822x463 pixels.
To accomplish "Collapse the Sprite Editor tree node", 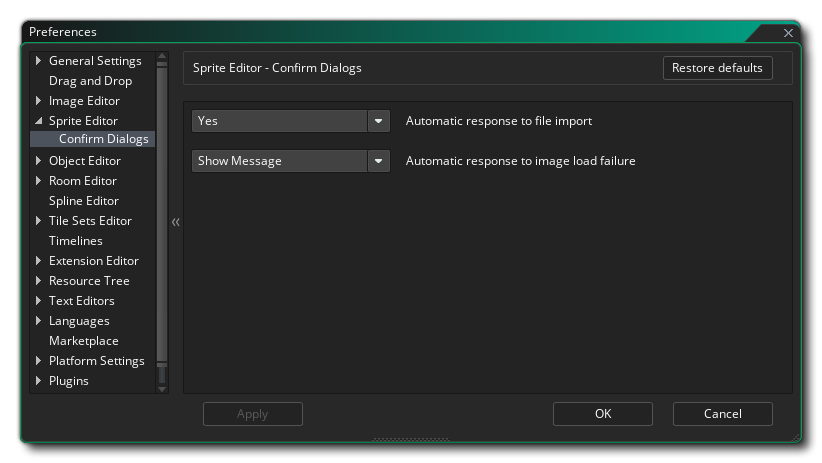I will tap(39, 121).
